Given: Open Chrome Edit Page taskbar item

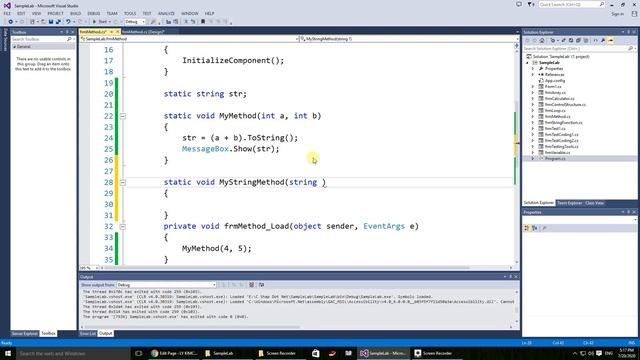Looking at the screenshot, I should (173, 353).
